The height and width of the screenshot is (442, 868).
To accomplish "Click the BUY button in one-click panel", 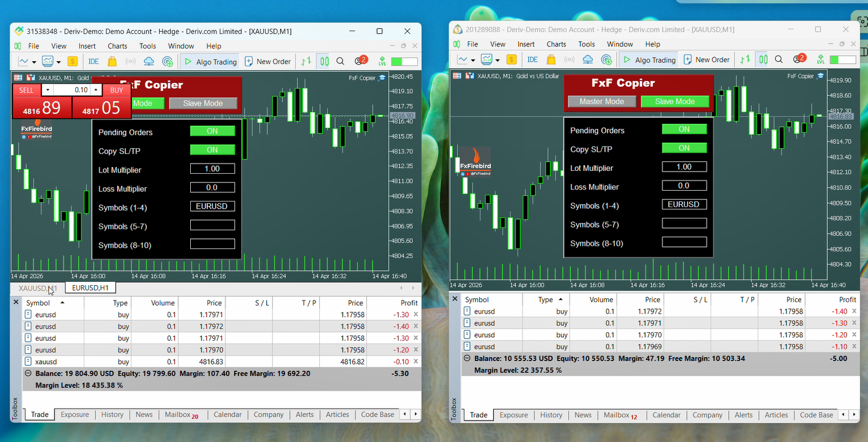I will (117, 90).
